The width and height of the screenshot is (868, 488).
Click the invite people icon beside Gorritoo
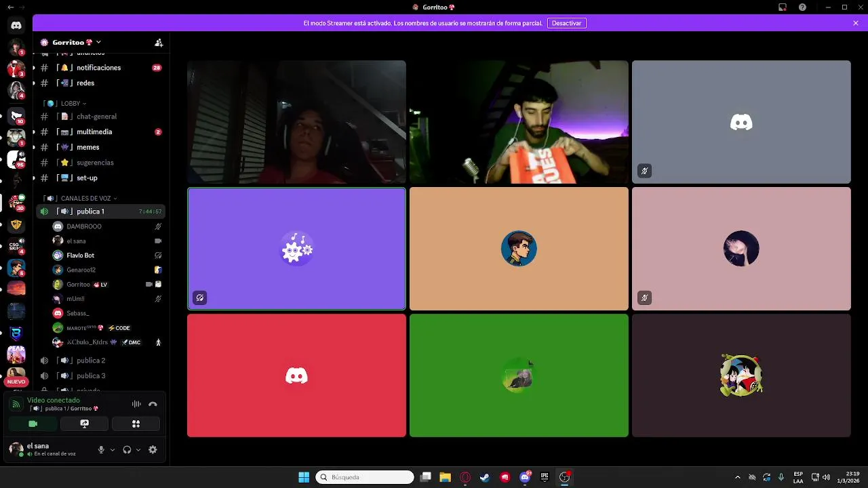159,42
